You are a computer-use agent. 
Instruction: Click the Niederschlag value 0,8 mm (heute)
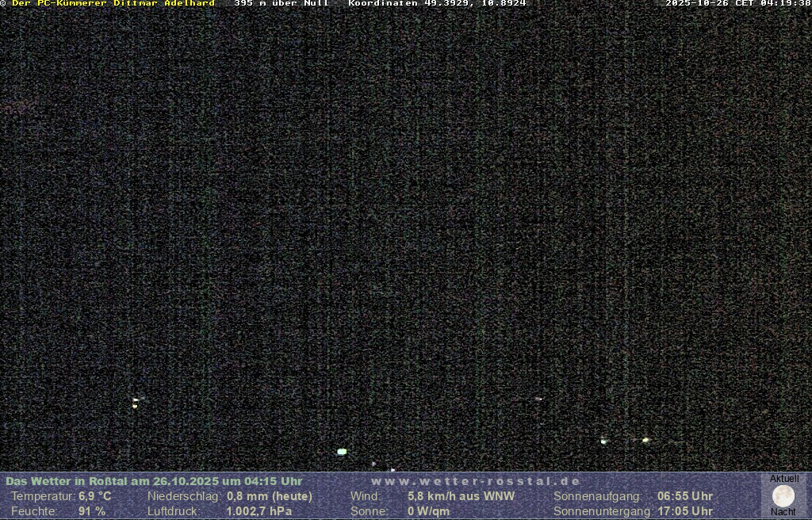coord(270,496)
